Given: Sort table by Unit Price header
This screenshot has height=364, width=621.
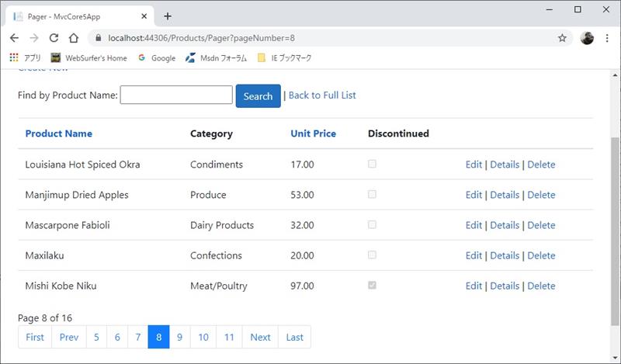Looking at the screenshot, I should click(313, 133).
